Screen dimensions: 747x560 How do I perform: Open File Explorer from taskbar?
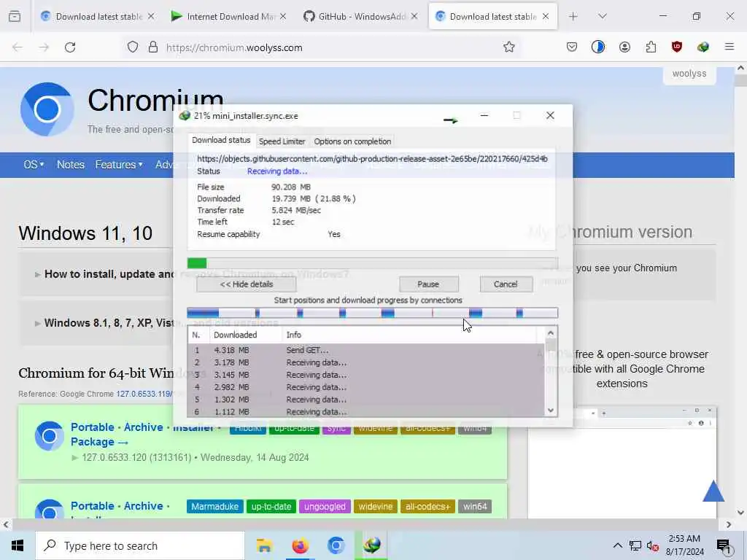[264, 545]
